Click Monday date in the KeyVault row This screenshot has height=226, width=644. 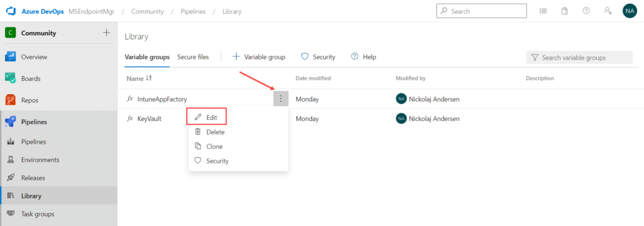tap(307, 119)
